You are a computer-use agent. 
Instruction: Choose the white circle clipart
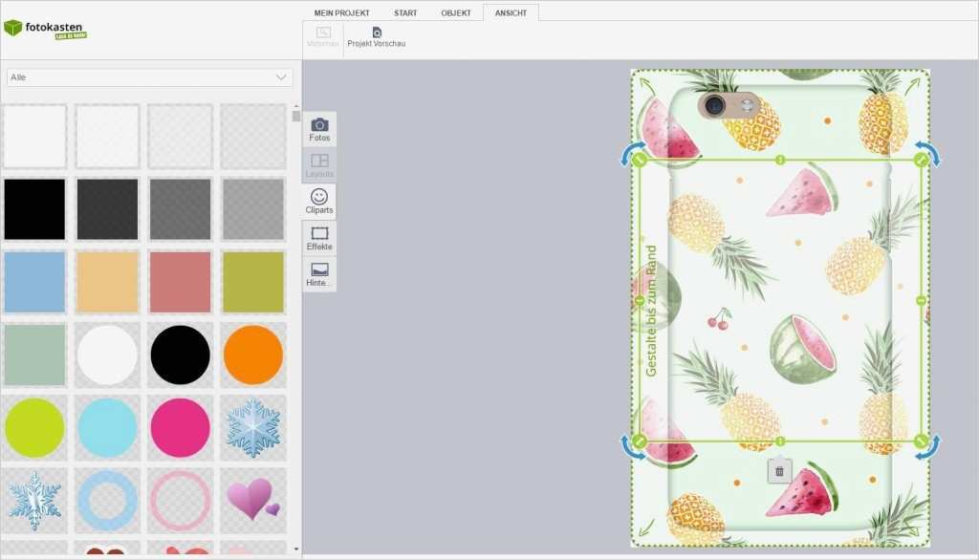pyautogui.click(x=107, y=355)
